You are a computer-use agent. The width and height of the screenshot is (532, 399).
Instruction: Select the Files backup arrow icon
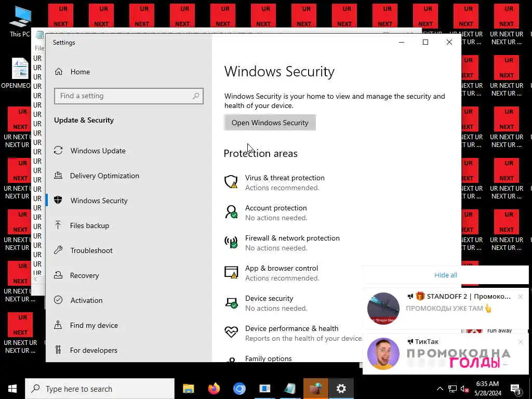pos(58,225)
